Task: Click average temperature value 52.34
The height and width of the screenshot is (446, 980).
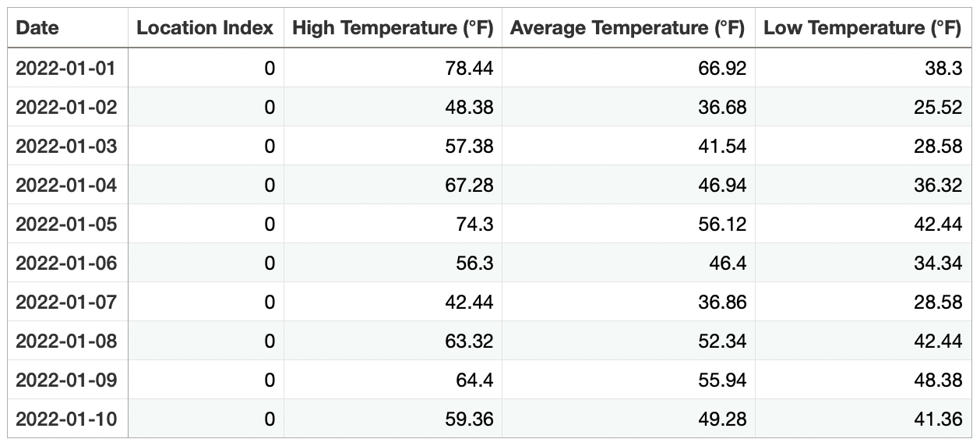Action: 721,342
